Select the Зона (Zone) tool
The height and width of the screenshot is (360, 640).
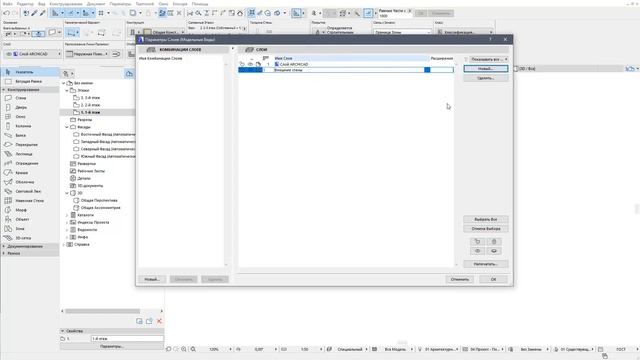click(30, 229)
